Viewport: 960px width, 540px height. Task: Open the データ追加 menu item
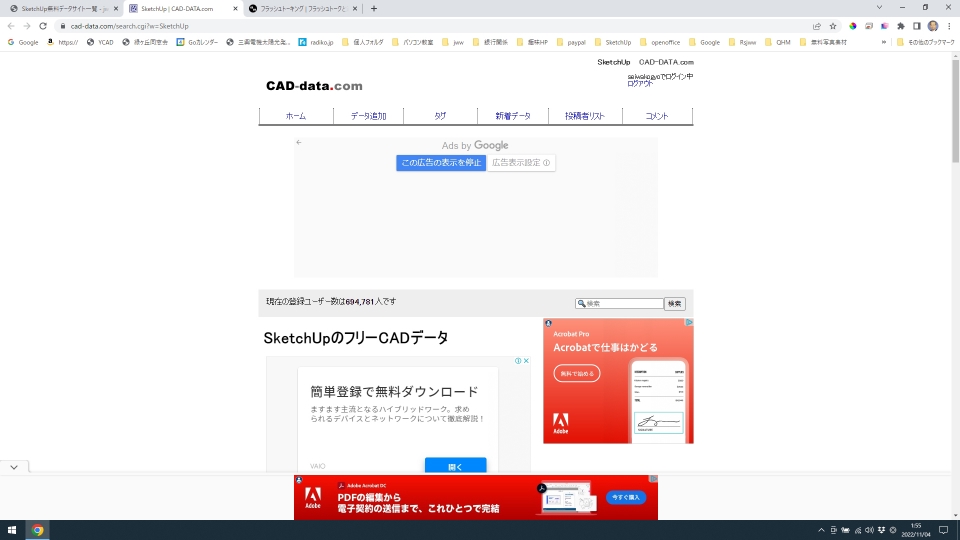[368, 116]
